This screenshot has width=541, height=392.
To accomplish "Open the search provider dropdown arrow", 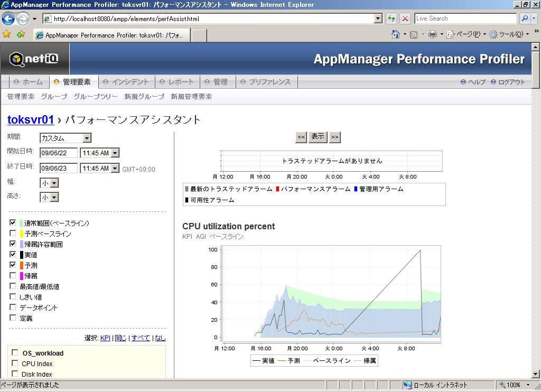I will tap(534, 18).
